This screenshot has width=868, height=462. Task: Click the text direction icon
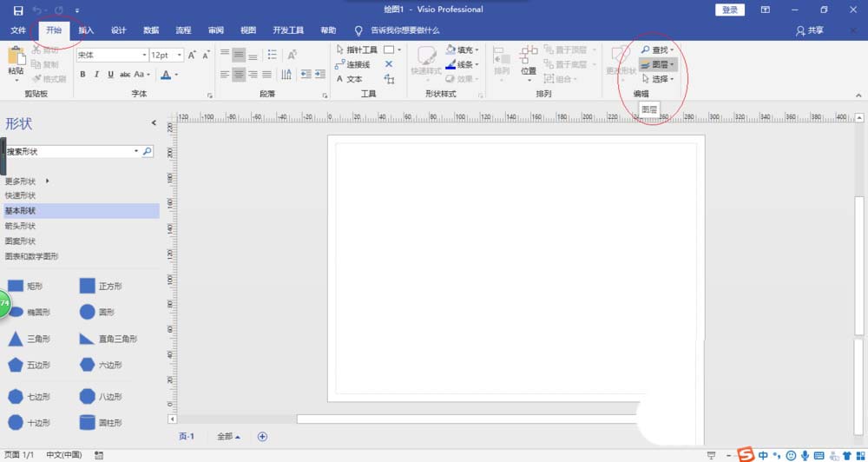(x=286, y=74)
